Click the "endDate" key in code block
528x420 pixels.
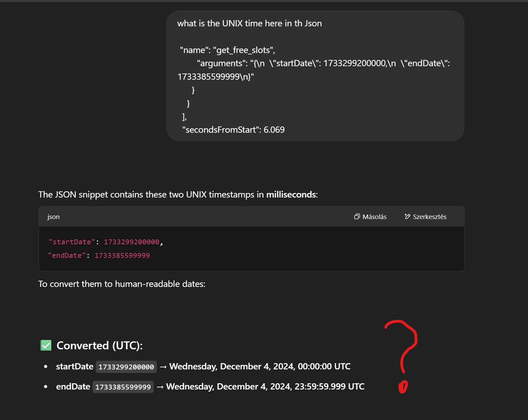[67, 255]
